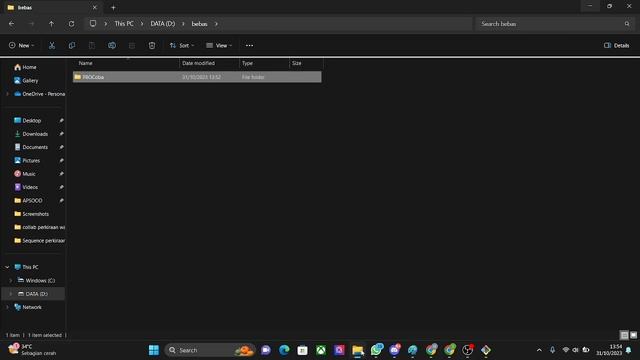This screenshot has width=640, height=360.
Task: Open pinned Videos folder
Action: point(26,187)
